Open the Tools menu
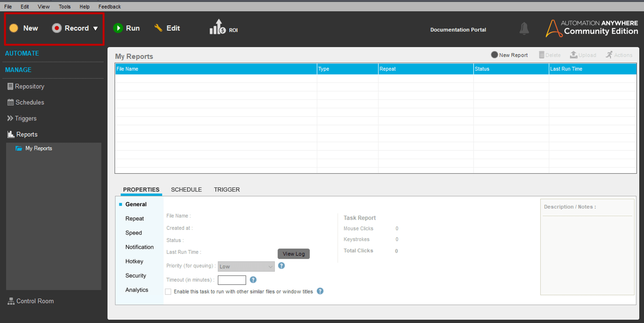Viewport: 644px width, 323px height. click(64, 6)
